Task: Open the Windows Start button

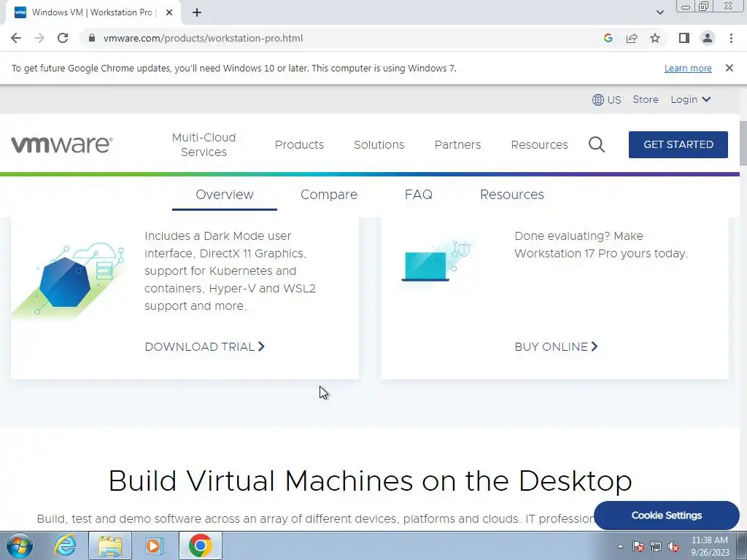Action: (x=20, y=545)
